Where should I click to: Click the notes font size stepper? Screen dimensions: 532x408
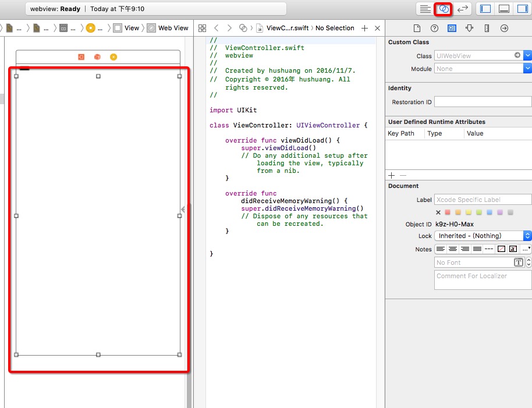pyautogui.click(x=529, y=262)
